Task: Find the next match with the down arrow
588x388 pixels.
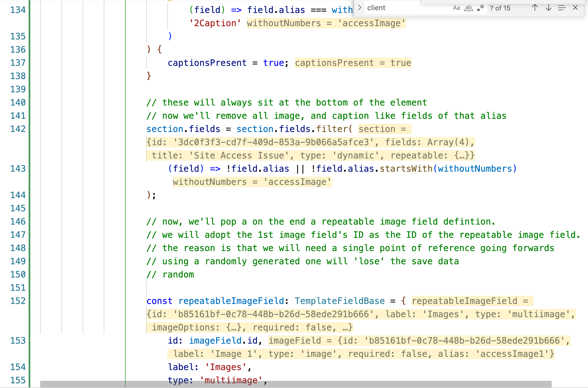Action: click(548, 8)
